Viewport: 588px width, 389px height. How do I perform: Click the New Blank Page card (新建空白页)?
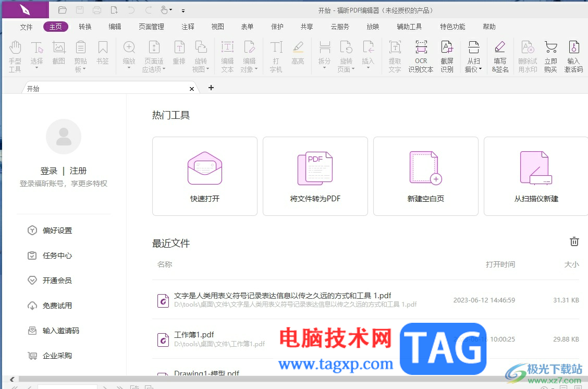point(426,176)
